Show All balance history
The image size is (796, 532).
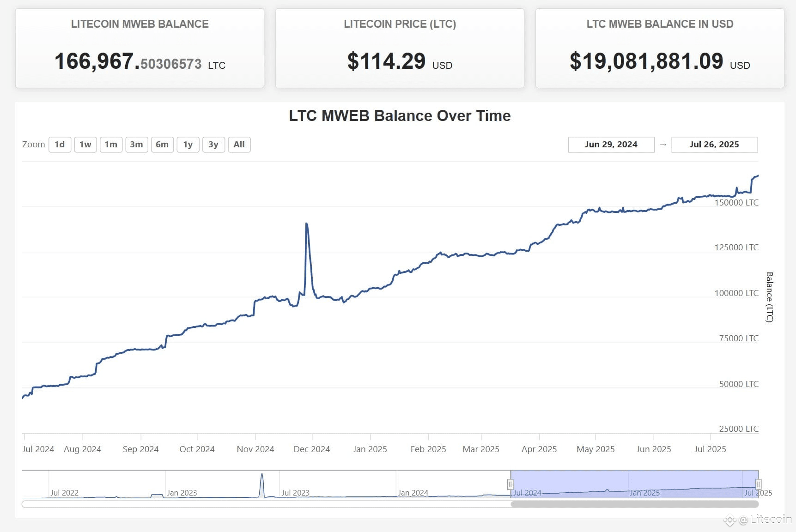[x=239, y=145]
